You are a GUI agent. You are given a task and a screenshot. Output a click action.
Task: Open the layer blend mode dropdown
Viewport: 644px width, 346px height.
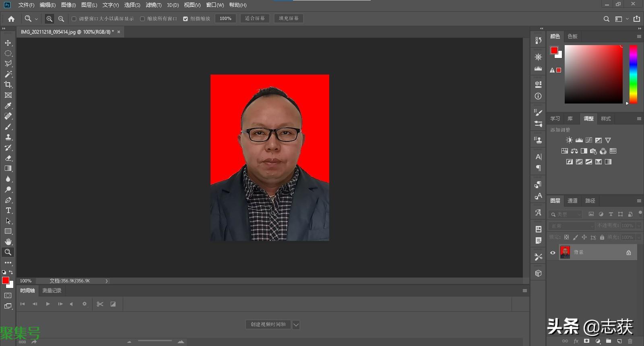tap(571, 226)
